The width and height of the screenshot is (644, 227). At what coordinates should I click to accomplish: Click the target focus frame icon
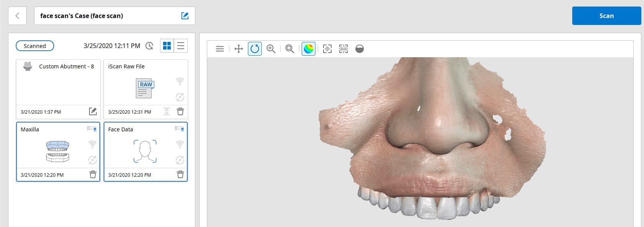tap(327, 49)
